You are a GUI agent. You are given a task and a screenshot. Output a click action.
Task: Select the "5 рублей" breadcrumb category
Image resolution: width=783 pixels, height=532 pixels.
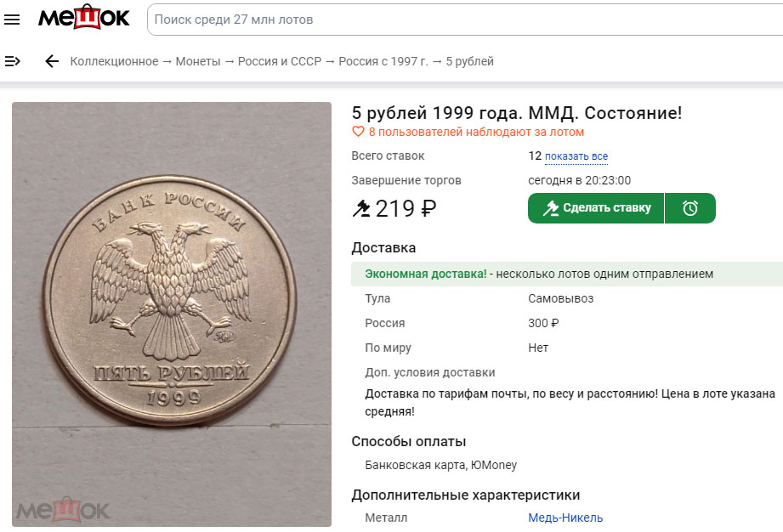coord(470,61)
